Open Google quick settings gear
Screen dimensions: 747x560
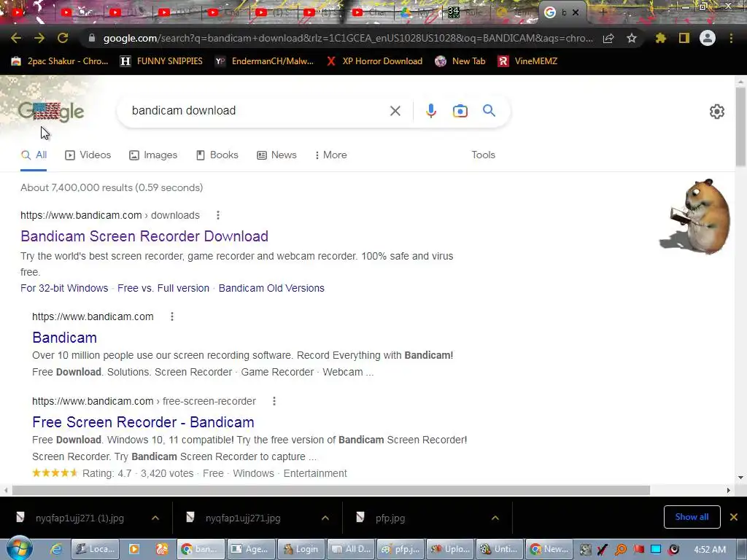(x=717, y=112)
